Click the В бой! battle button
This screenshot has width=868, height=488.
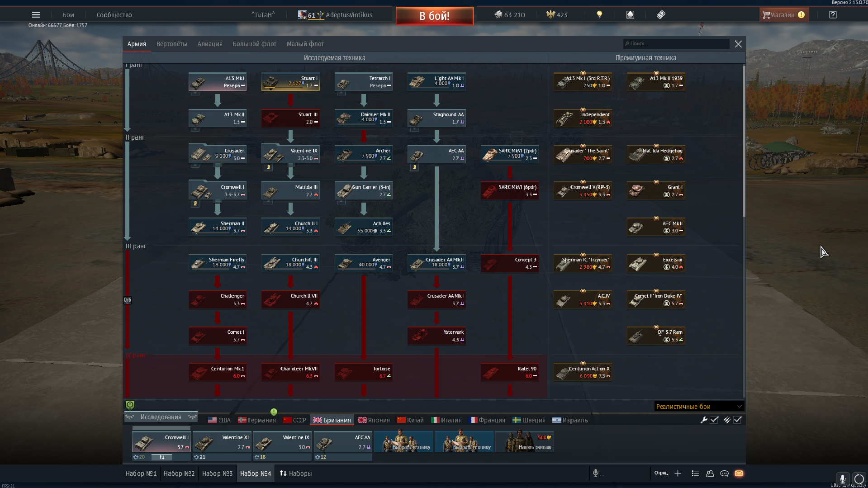tap(434, 16)
